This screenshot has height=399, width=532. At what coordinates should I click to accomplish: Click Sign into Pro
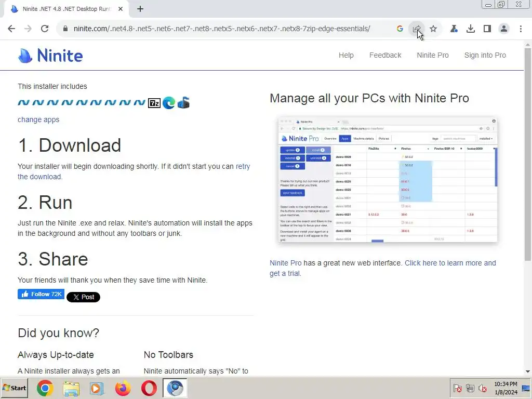click(x=485, y=55)
